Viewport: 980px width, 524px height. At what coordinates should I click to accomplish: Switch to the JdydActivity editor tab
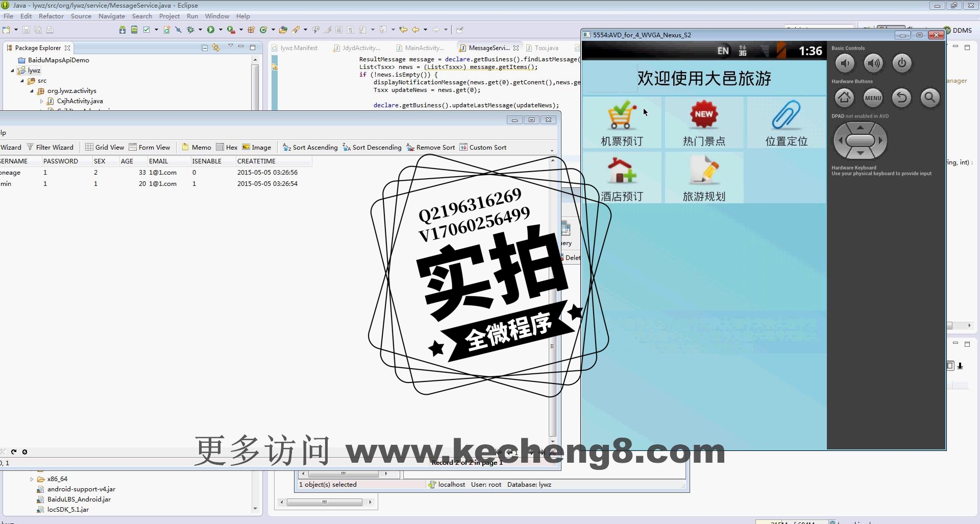point(356,47)
